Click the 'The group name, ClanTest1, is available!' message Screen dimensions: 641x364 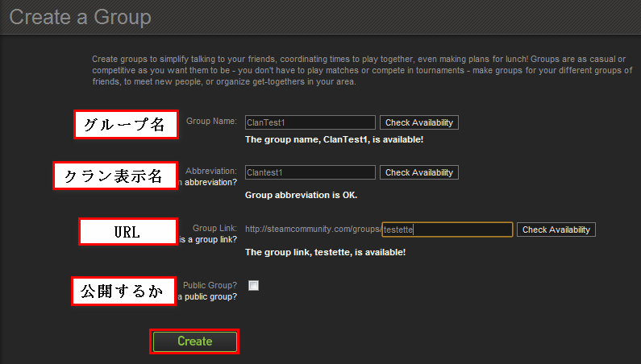click(334, 139)
